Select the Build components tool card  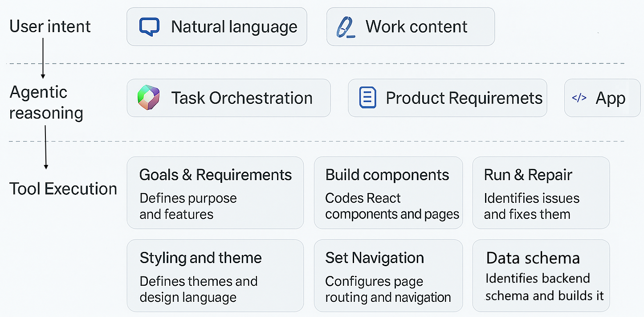(388, 193)
